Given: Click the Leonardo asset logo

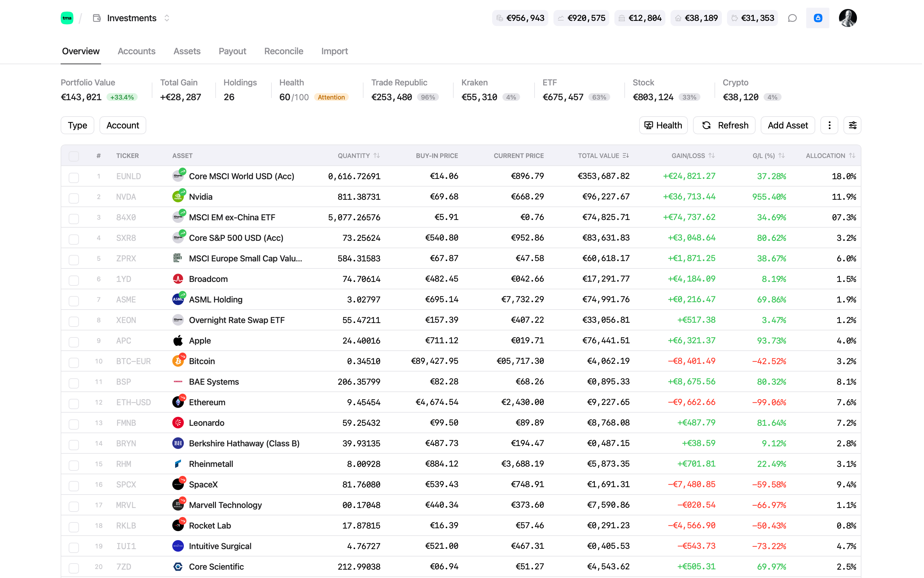Looking at the screenshot, I should [178, 423].
